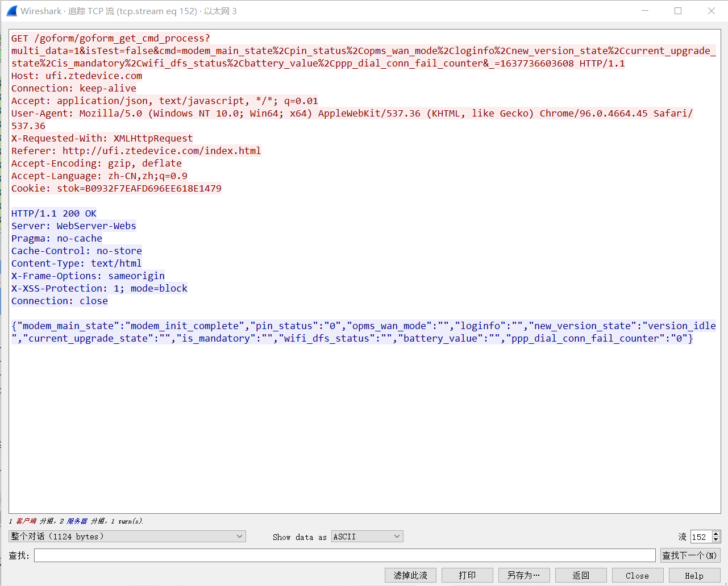Click the packet count summary status text
This screenshot has height=586, width=728.
76,521
